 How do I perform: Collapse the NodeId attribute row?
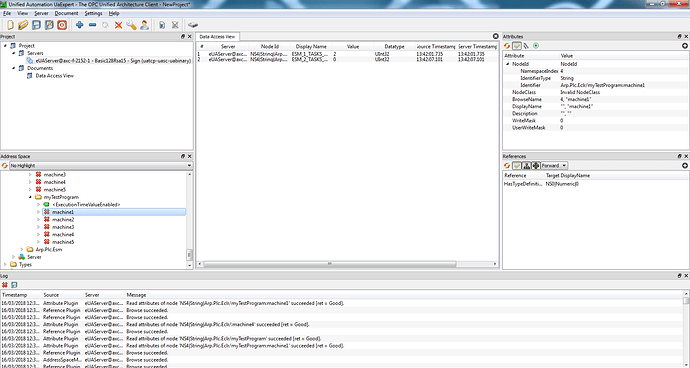click(x=508, y=64)
